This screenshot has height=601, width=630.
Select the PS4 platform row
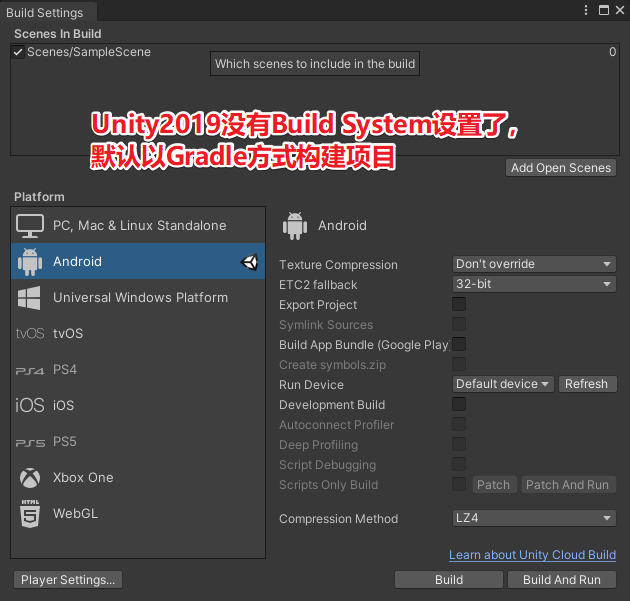[138, 370]
